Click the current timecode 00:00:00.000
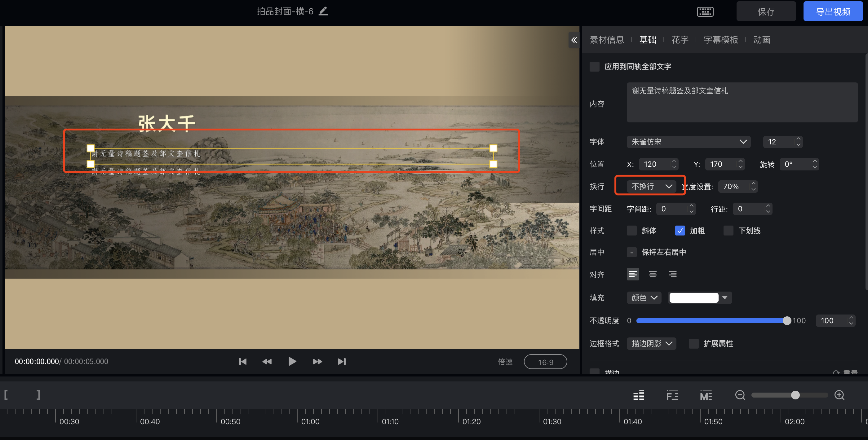 pyautogui.click(x=37, y=362)
